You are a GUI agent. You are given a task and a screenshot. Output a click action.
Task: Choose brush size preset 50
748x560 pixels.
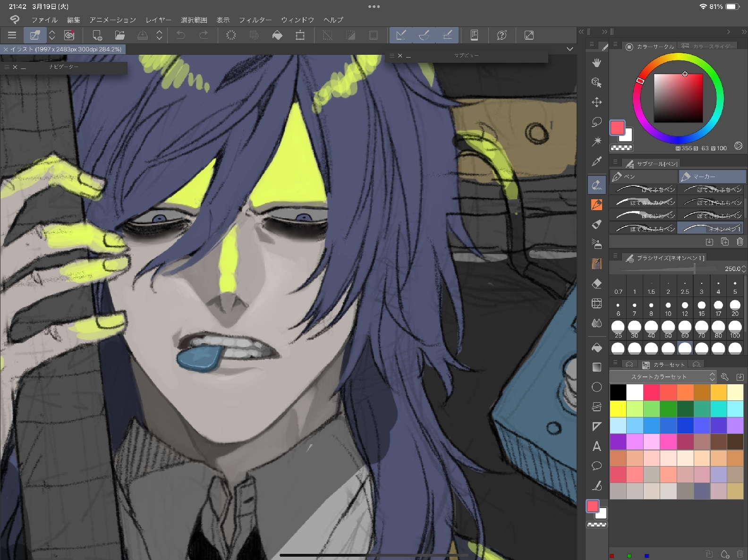[x=668, y=327]
